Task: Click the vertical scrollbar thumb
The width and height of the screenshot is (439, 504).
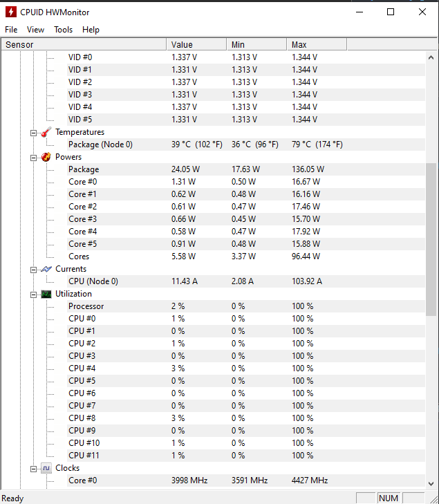Action: (431, 239)
